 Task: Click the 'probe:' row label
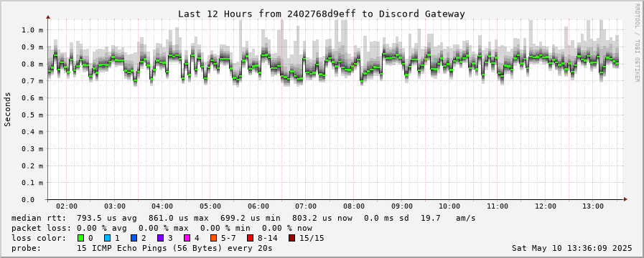coord(26,248)
